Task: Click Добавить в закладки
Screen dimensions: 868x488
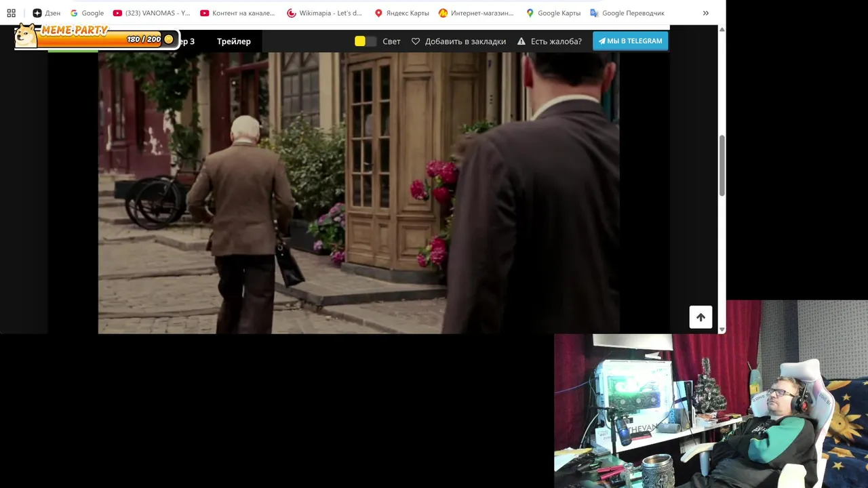Action: tap(459, 41)
